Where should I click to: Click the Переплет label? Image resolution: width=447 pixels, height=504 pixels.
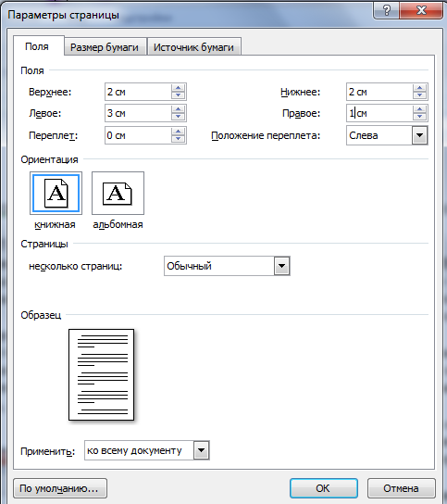(x=54, y=135)
